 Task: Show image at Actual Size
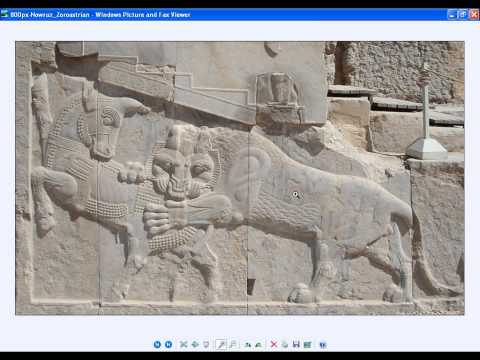tap(195, 344)
